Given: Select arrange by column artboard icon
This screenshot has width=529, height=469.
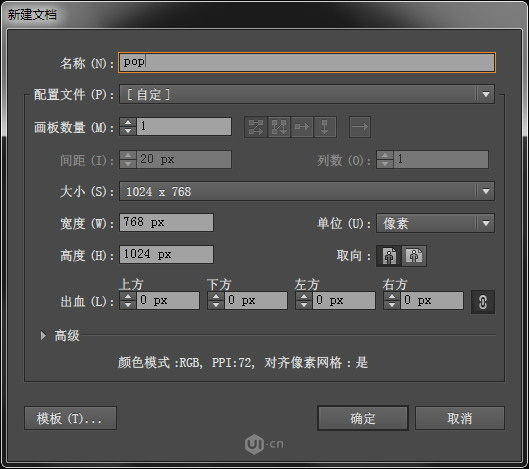Looking at the screenshot, I should point(325,127).
